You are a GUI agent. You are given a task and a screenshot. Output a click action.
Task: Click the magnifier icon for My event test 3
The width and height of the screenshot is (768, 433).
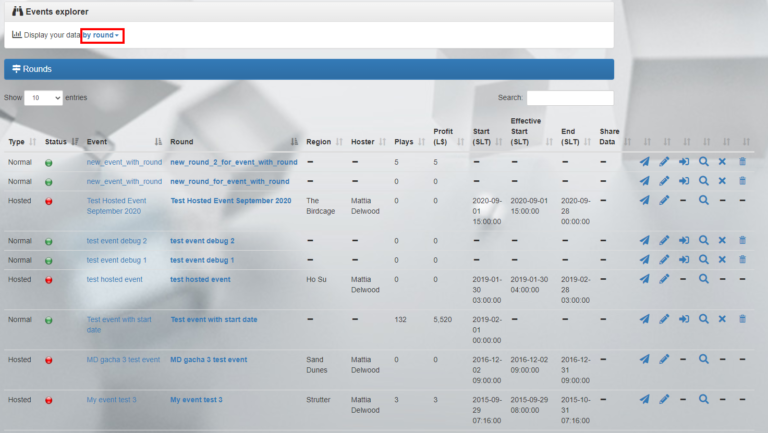click(x=704, y=399)
